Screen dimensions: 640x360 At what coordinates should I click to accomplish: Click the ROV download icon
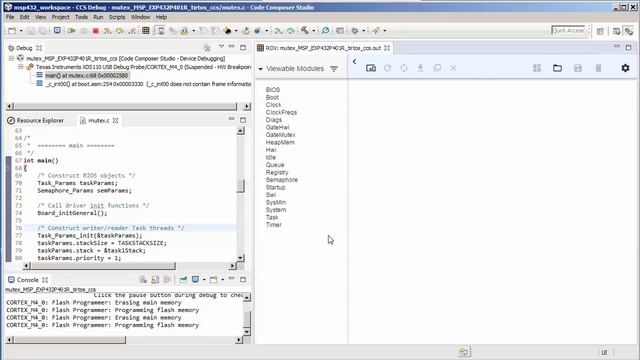(420, 68)
